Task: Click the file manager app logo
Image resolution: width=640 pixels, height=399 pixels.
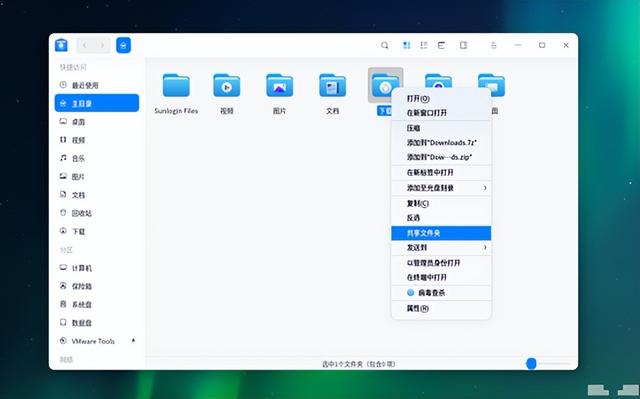Action: pos(61,45)
